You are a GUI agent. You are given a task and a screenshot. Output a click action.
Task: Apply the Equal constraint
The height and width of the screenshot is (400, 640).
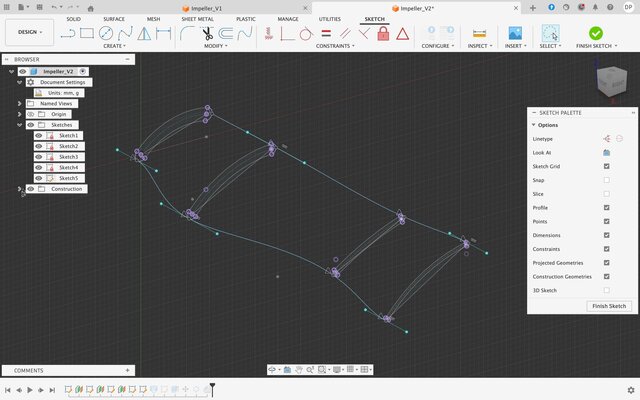coord(326,33)
